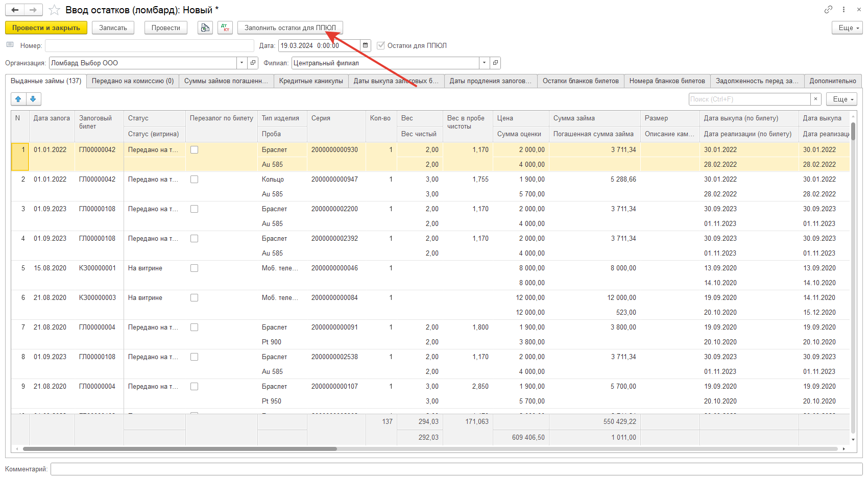Open the document movements report icon
Screen dimensions: 868x479
click(205, 28)
